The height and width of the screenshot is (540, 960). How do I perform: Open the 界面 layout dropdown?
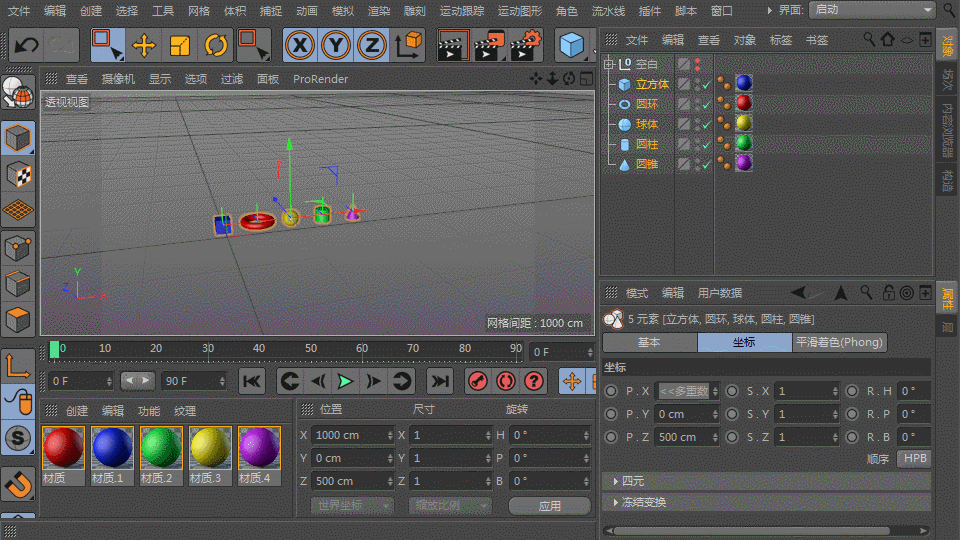[x=872, y=10]
